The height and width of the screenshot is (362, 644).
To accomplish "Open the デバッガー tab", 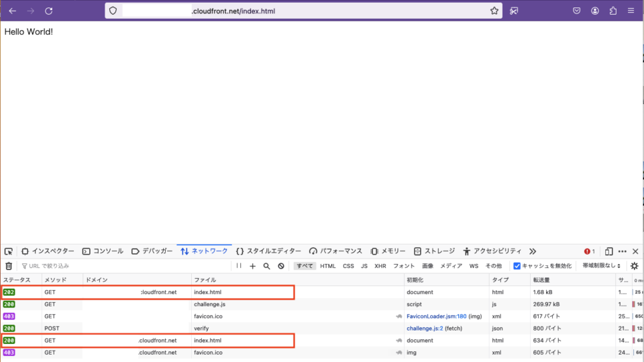I will coord(152,251).
